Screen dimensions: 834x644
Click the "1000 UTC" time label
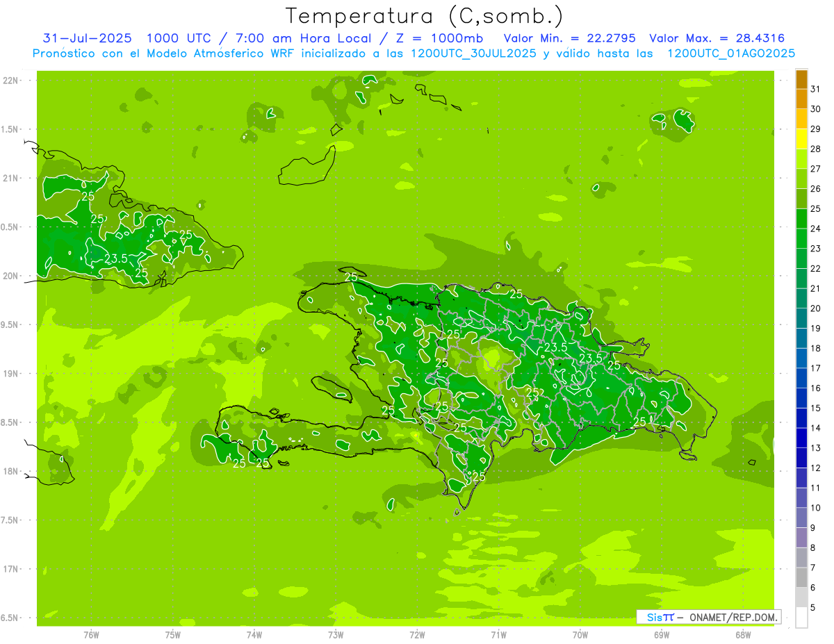178,38
